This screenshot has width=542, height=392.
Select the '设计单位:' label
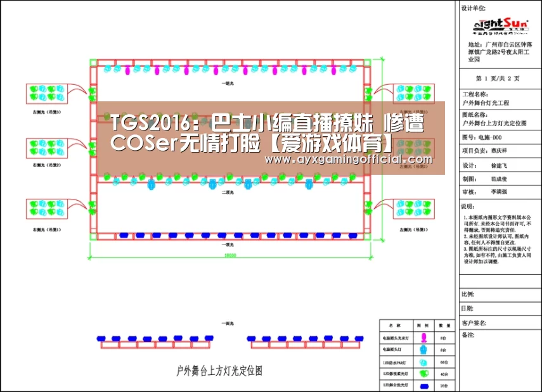[473, 8]
